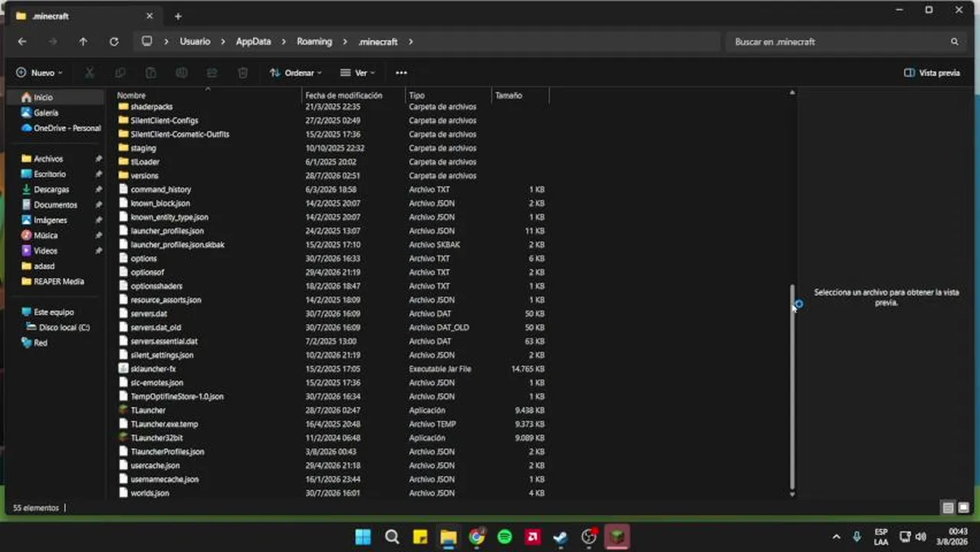Switch to large thumbnails view in status bar
This screenshot has width=980, height=552.
point(964,508)
